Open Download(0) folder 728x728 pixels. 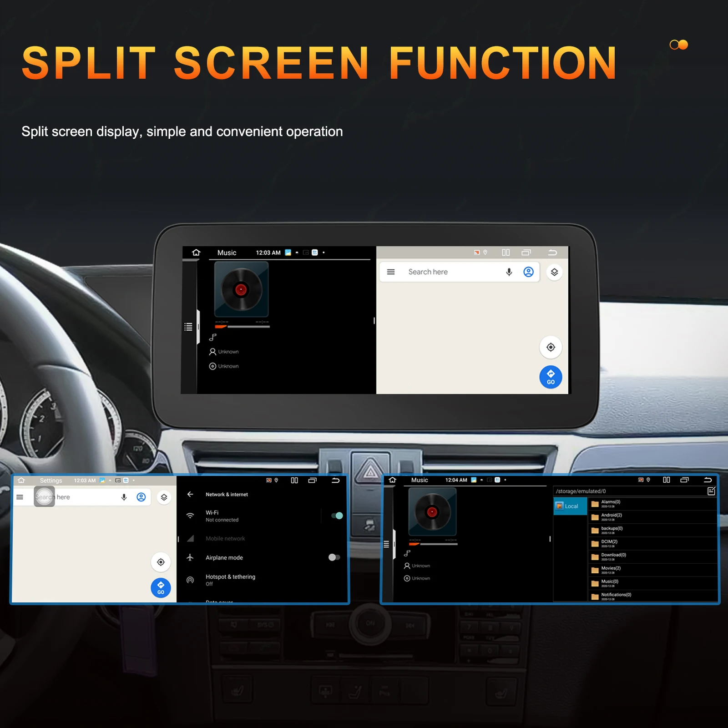[653, 556]
